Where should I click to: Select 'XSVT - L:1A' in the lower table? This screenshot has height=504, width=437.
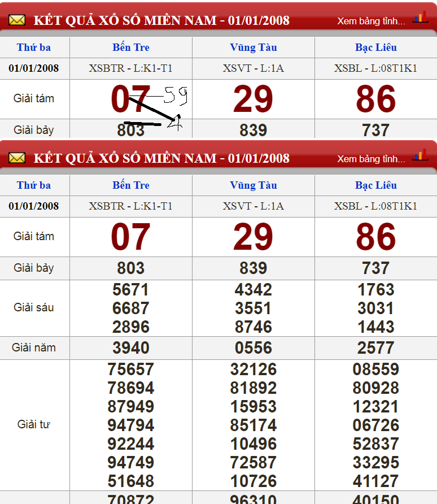254,206
